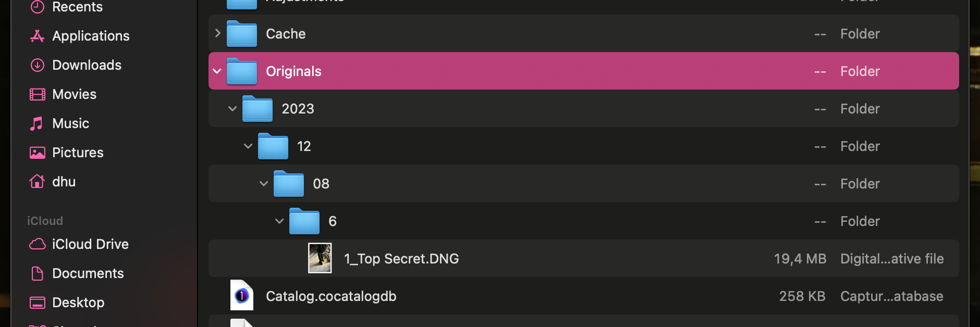Viewport: 980px width, 327px height.
Task: Collapse the folder named 6
Action: pyautogui.click(x=279, y=221)
